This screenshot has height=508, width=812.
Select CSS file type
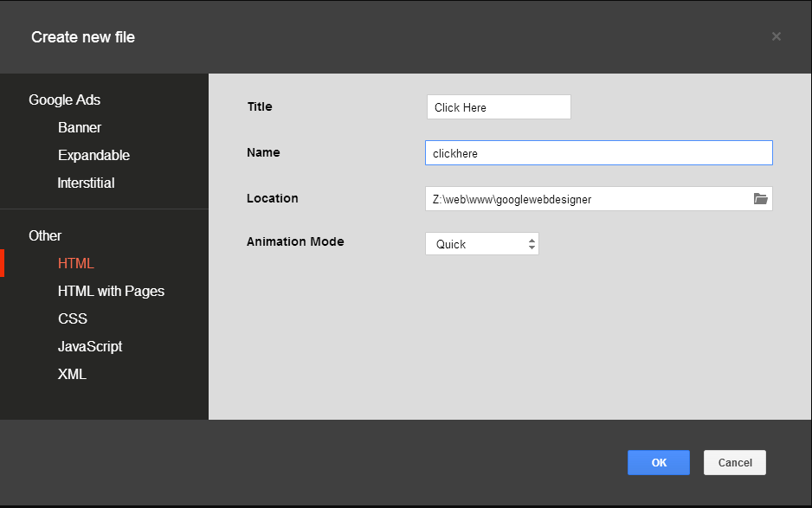(73, 318)
